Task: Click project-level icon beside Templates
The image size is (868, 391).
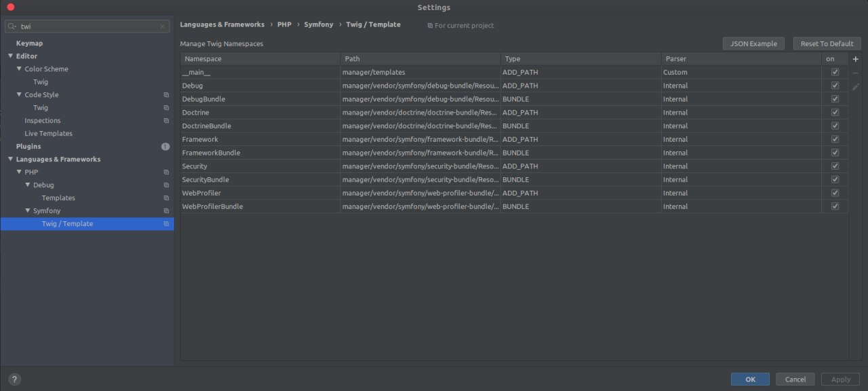Action: coord(166,198)
